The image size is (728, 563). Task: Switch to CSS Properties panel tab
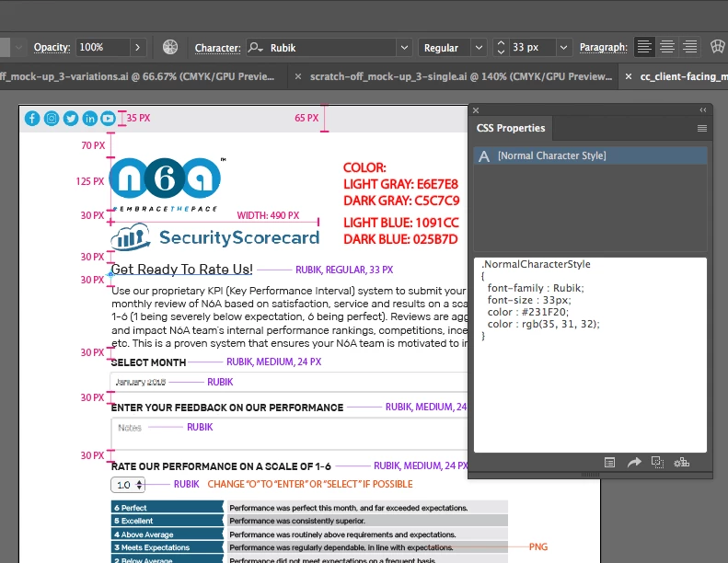click(x=511, y=128)
